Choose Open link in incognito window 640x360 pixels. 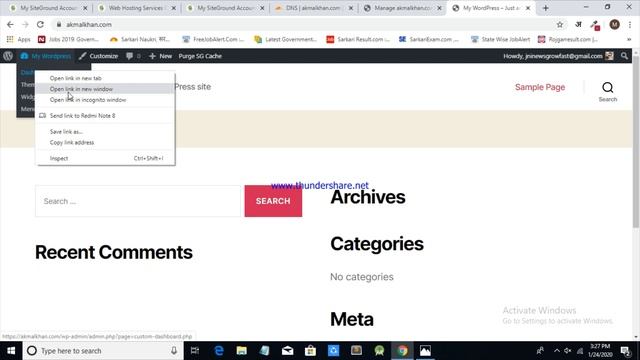coord(105,100)
